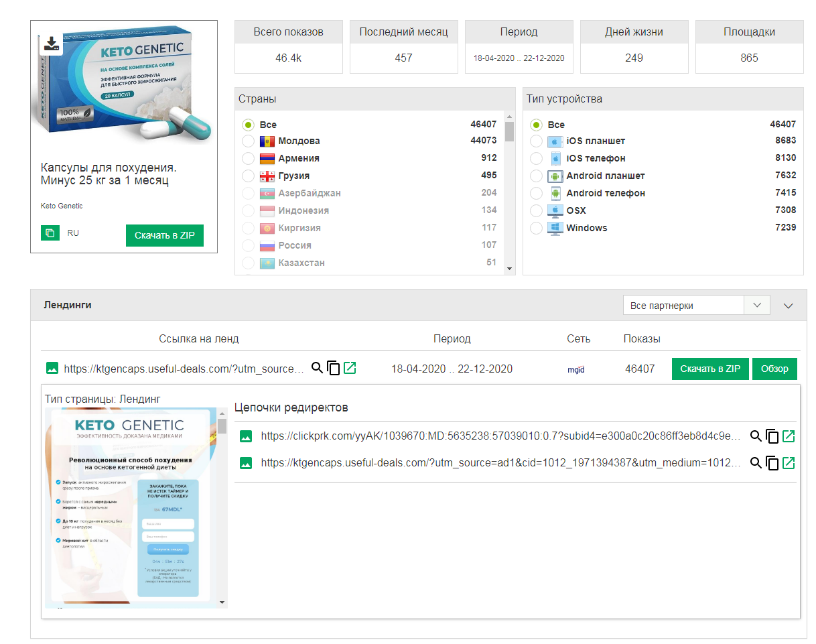Click the green copy icon beside RU

click(50, 233)
